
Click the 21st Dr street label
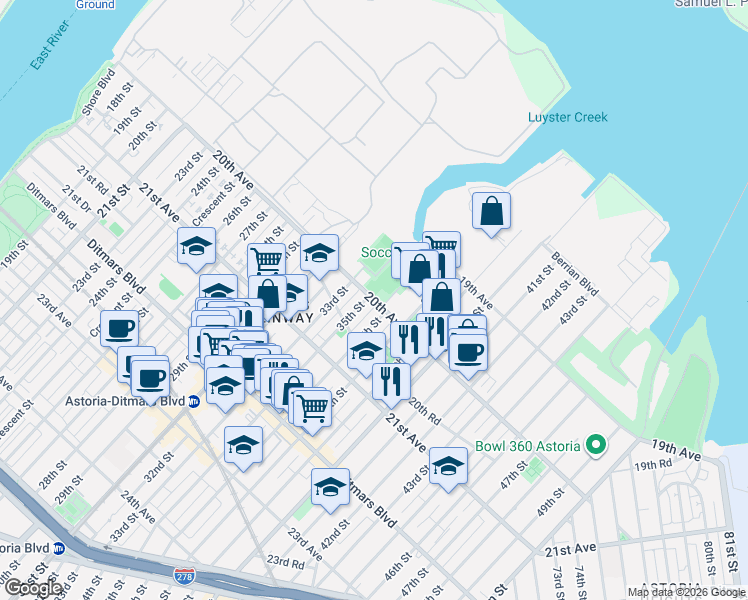(76, 198)
